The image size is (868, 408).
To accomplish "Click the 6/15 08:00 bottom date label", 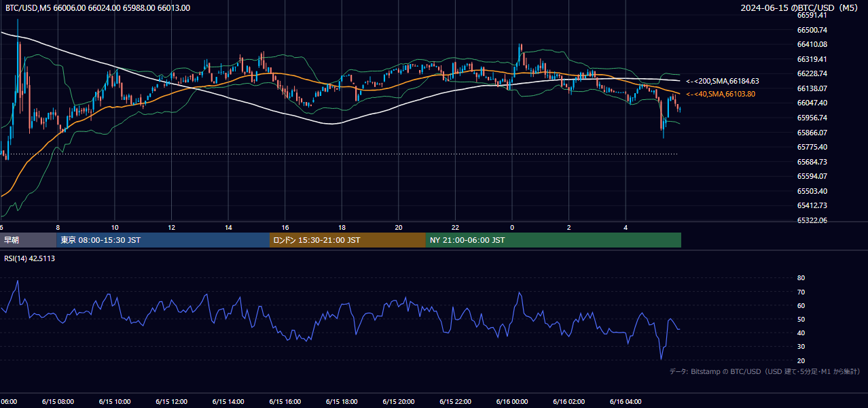I will pyautogui.click(x=58, y=401).
